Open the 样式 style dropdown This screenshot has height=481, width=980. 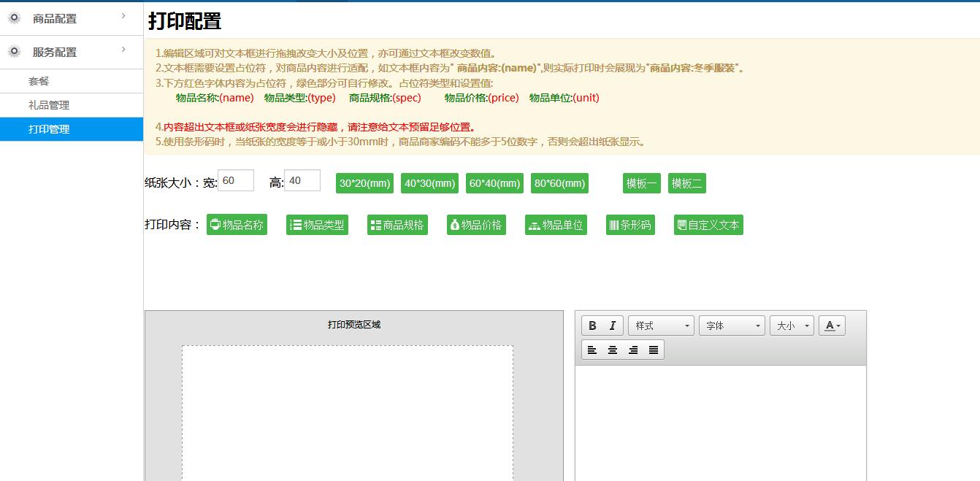(x=660, y=326)
